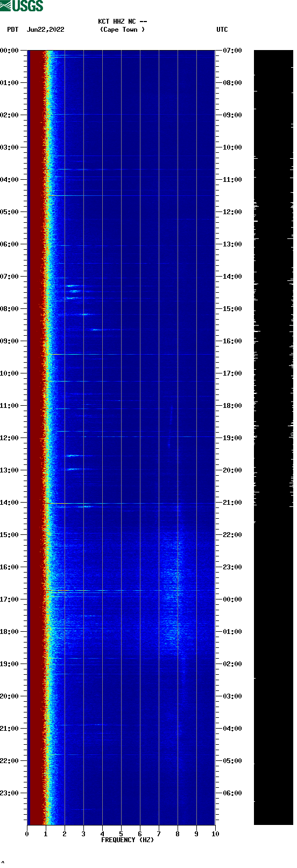Click the 06:00 UTC time label
The width and height of the screenshot is (297, 868).
point(232,793)
